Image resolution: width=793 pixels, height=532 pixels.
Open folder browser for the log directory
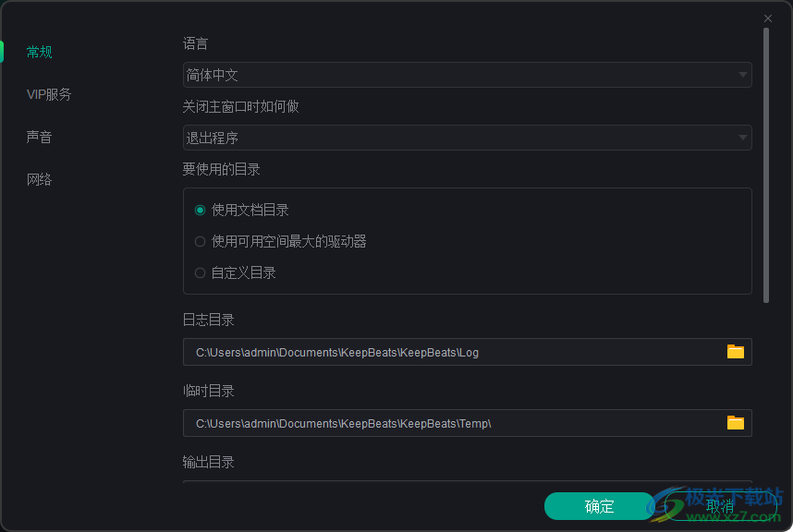pyautogui.click(x=736, y=352)
